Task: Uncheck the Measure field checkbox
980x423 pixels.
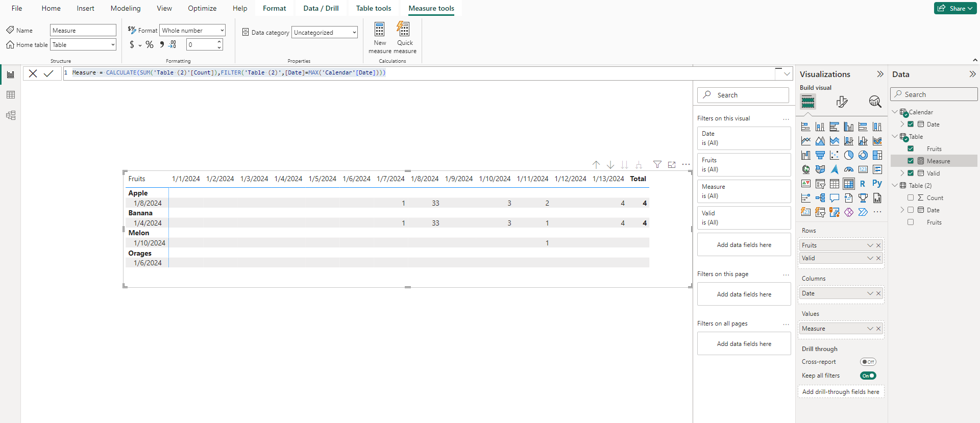Action: (x=911, y=161)
